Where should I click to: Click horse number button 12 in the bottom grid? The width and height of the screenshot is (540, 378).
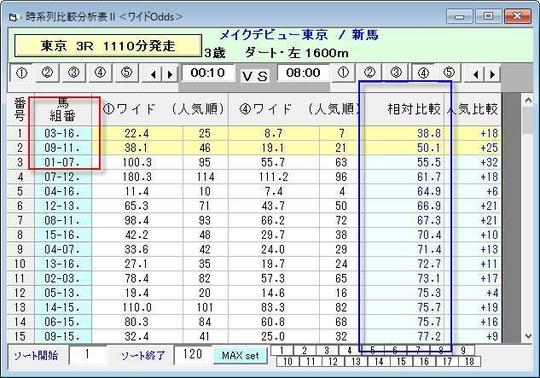[333, 361]
